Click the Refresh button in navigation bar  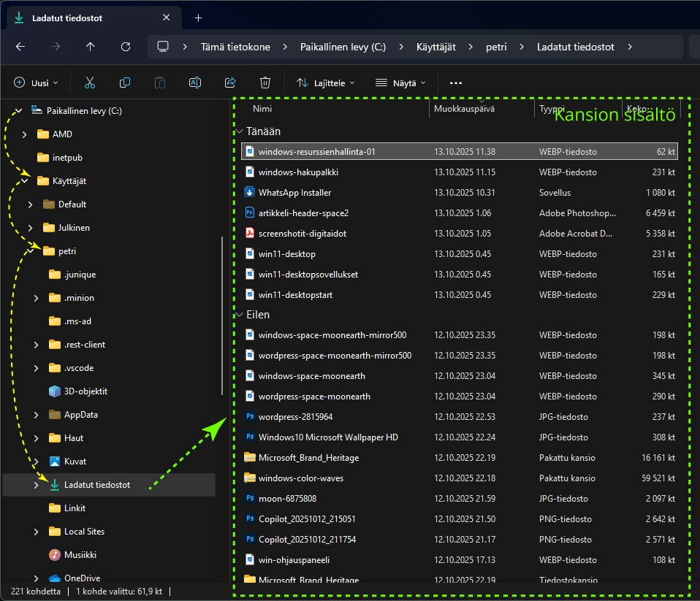126,47
